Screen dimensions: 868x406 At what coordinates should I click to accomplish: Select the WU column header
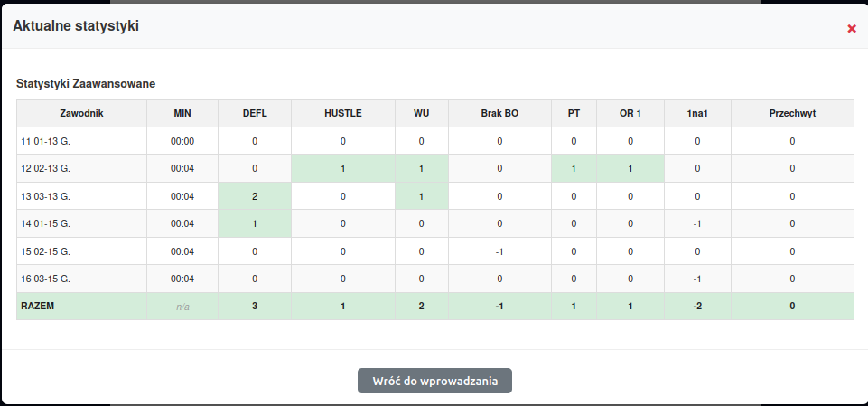pos(421,114)
